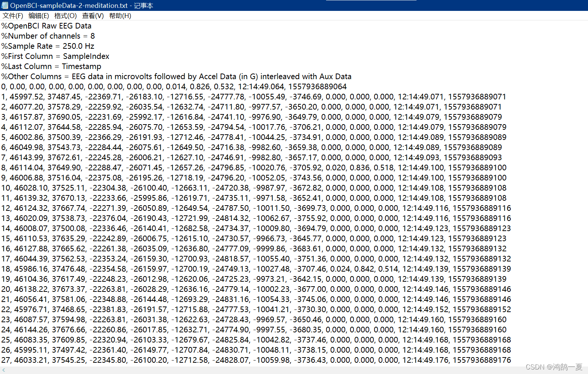Click the '%Last Column = Timestamp' line

click(x=51, y=66)
